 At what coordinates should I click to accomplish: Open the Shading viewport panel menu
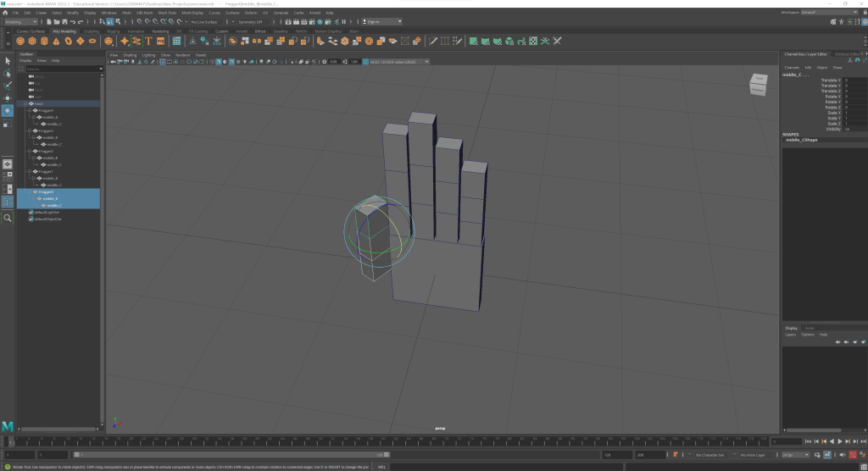(x=130, y=54)
